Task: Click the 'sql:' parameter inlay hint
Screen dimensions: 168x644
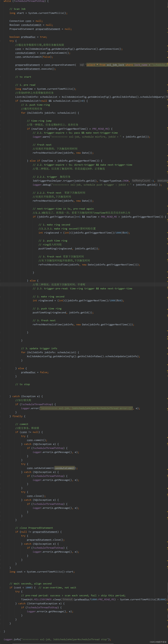Action: point(82,65)
